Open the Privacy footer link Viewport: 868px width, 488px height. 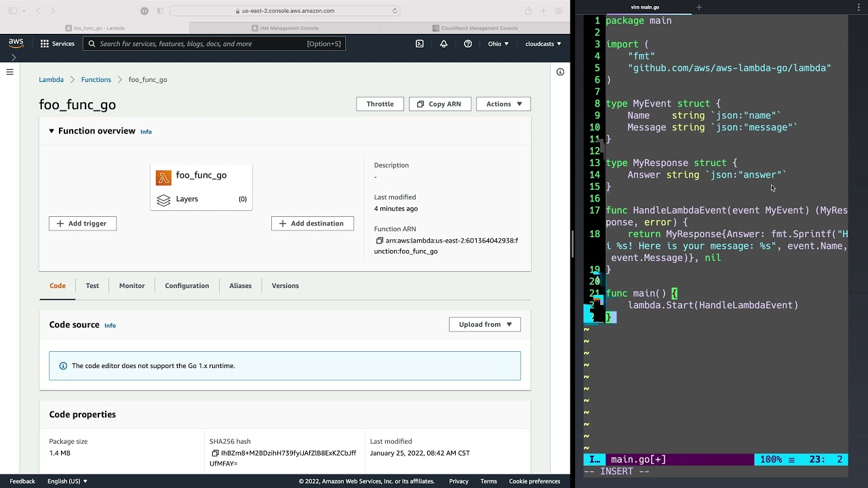click(x=458, y=481)
